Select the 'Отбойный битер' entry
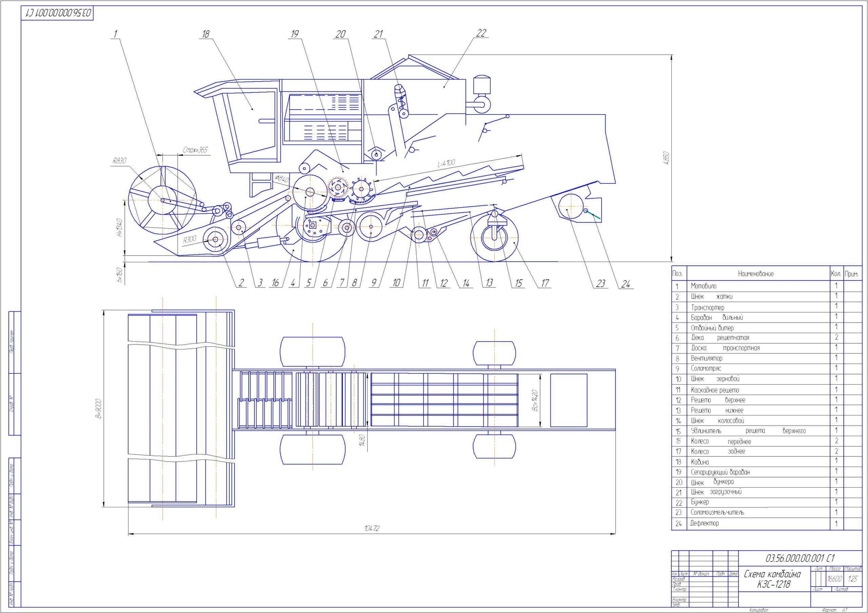 click(x=767, y=328)
